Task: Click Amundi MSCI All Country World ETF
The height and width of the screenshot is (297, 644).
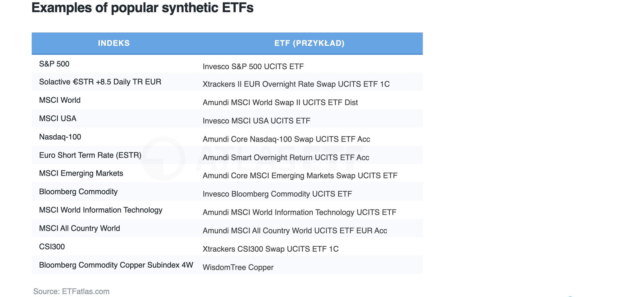Action: [295, 231]
